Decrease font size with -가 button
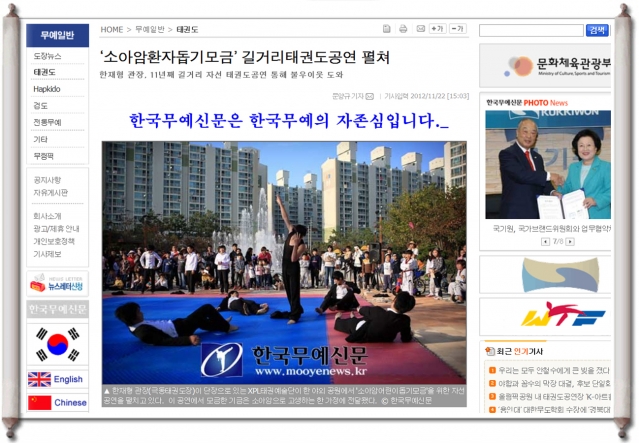This screenshot has width=639, height=443. [457, 29]
